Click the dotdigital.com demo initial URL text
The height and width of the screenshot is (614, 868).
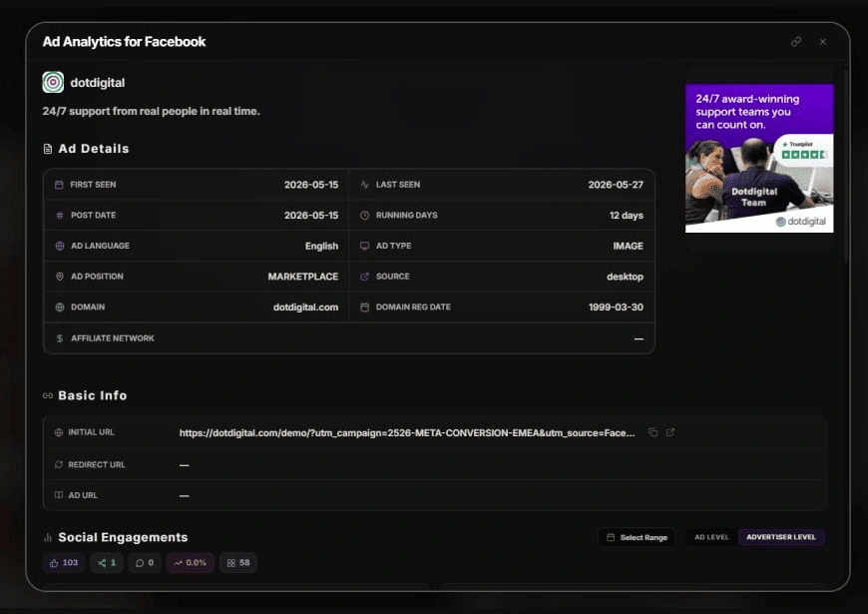point(407,432)
